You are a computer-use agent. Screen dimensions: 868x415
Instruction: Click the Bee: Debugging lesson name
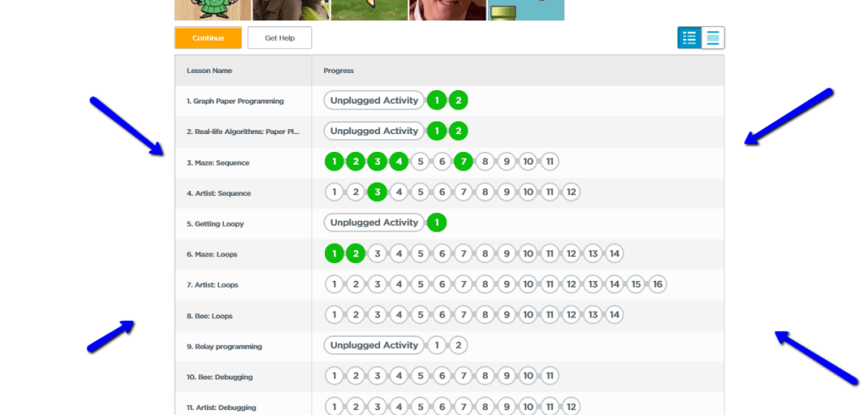pyautogui.click(x=220, y=376)
